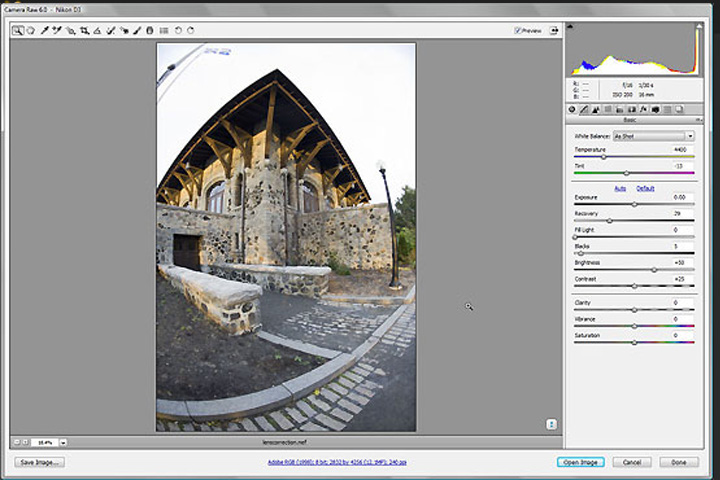Screen dimensions: 720x480
Task: Select the Zoom tool in the toolbar
Action: [17, 30]
